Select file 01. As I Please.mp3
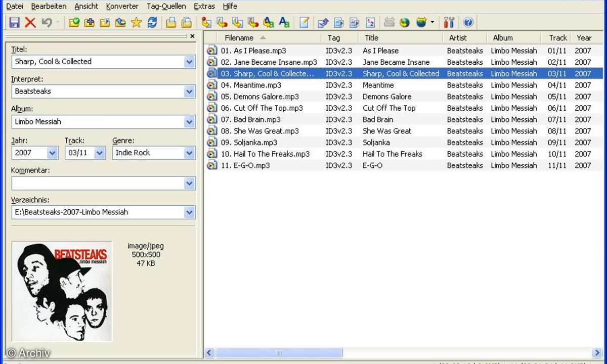The height and width of the screenshot is (364, 607). pyautogui.click(x=253, y=51)
